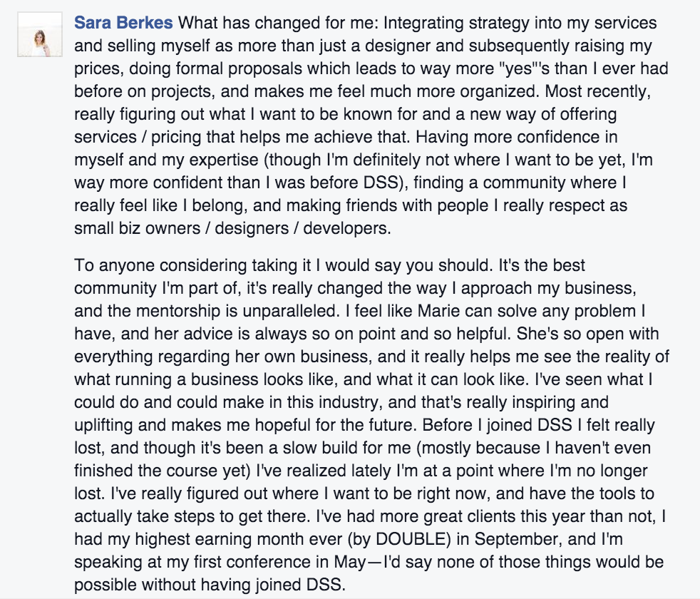Click the name "Marie" in the comment
This screenshot has height=599, width=700.
(x=438, y=310)
